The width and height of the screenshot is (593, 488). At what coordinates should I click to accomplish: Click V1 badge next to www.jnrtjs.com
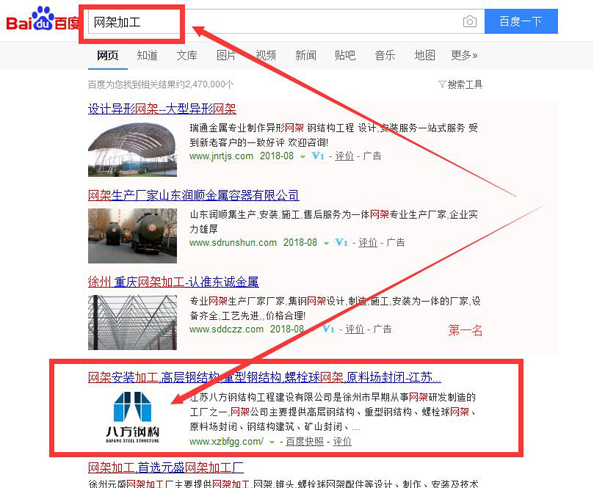click(318, 156)
